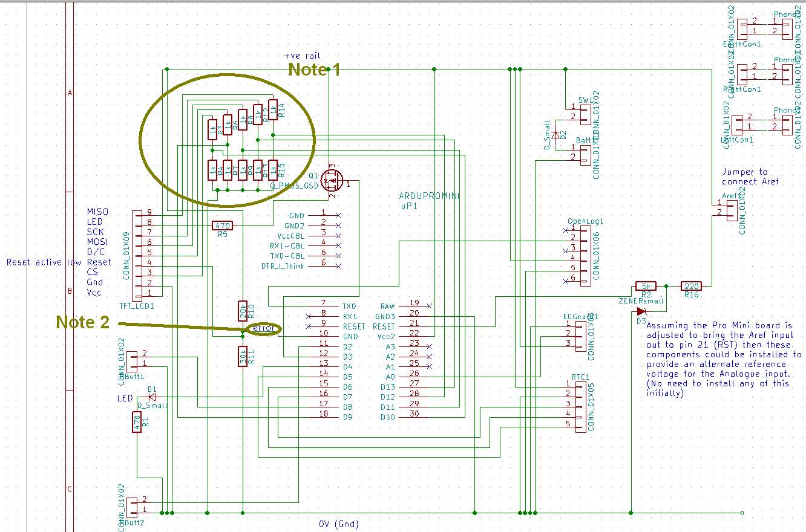Click the Jumper to connect Aref text
The height and width of the screenshot is (532, 806).
(750, 177)
